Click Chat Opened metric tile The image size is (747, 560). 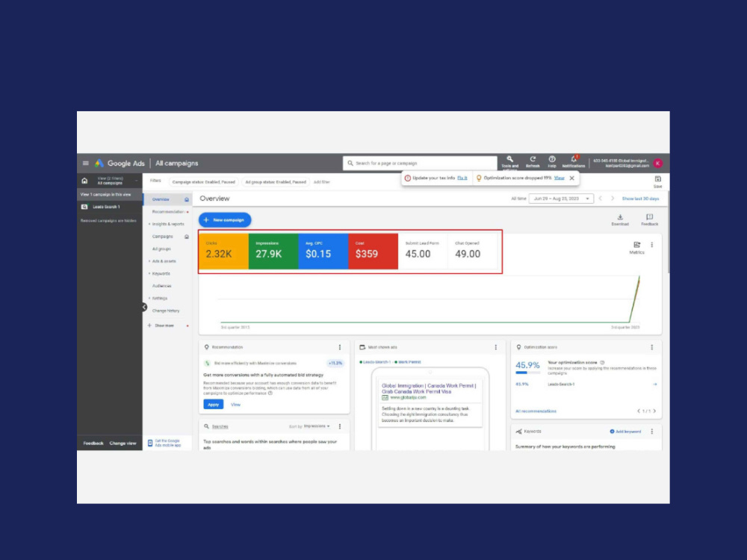pos(473,252)
